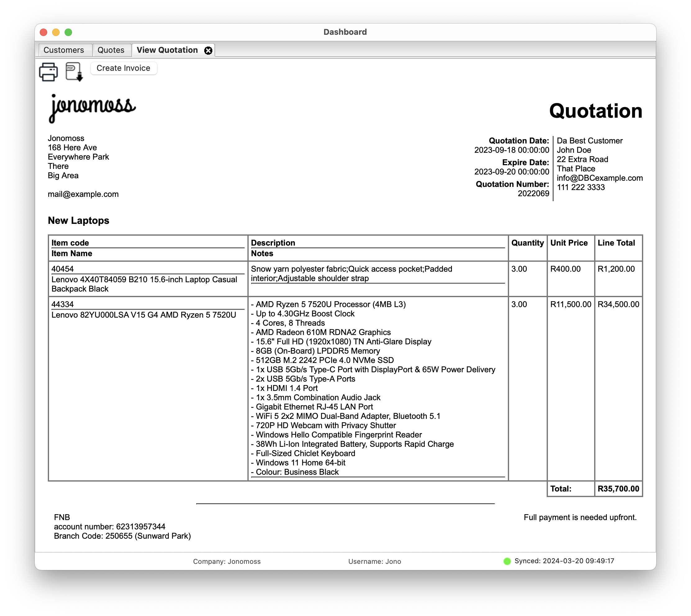Click the line total R34,500.00
Screen dimensions: 691x616
click(x=618, y=304)
